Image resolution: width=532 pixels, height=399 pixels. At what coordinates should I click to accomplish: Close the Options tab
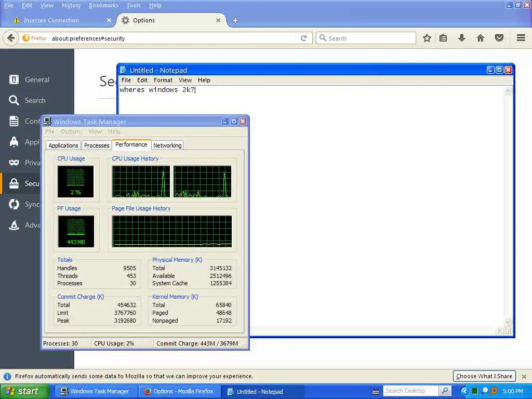(218, 20)
